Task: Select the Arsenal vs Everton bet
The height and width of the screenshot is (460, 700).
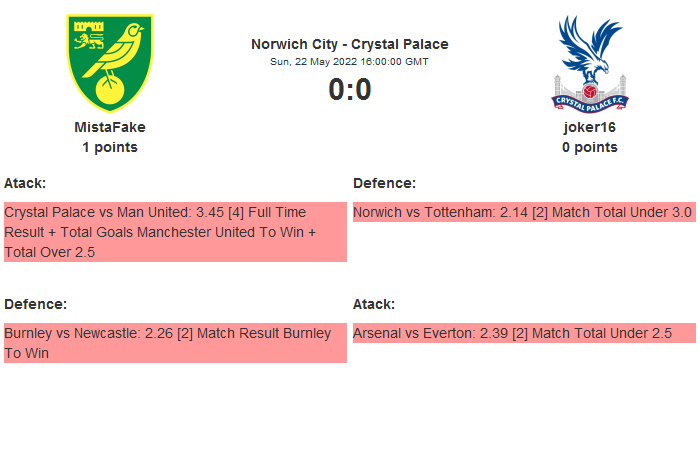Action: [523, 333]
